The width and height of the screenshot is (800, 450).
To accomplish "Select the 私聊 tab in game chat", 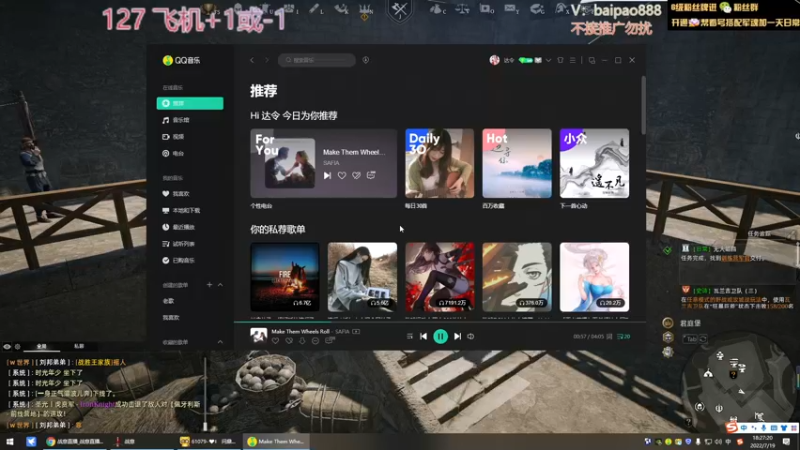I will (x=79, y=346).
